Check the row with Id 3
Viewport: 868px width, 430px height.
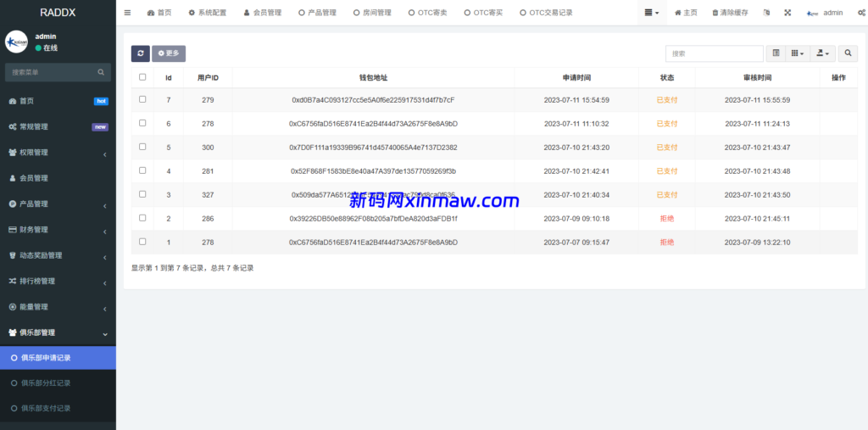[142, 194]
